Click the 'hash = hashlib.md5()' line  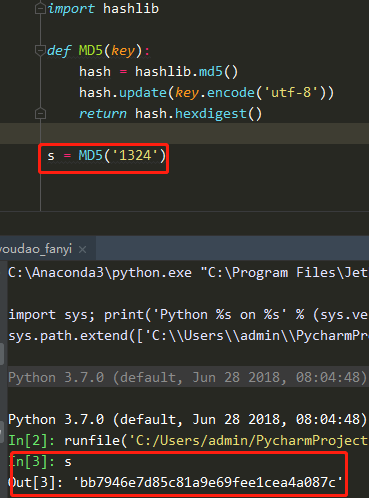[x=158, y=72]
